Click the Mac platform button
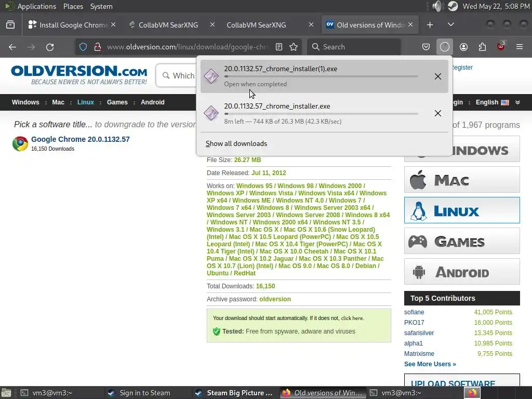 pos(462,180)
